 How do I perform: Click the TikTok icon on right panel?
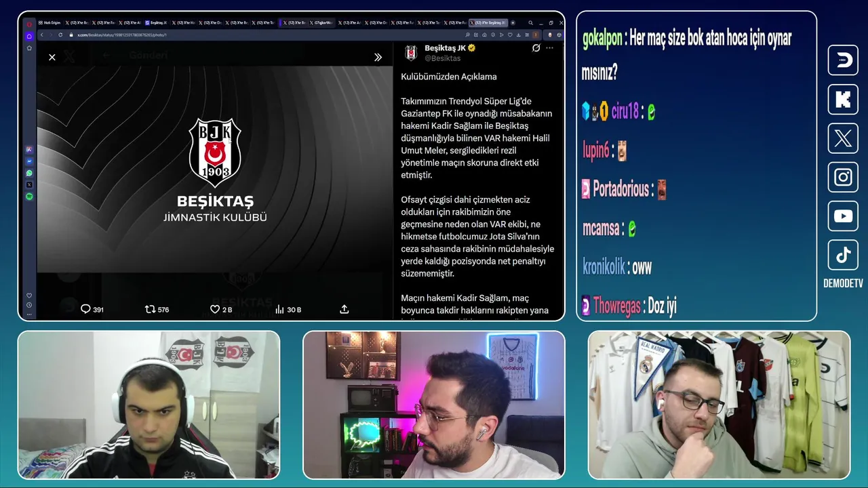coord(843,255)
